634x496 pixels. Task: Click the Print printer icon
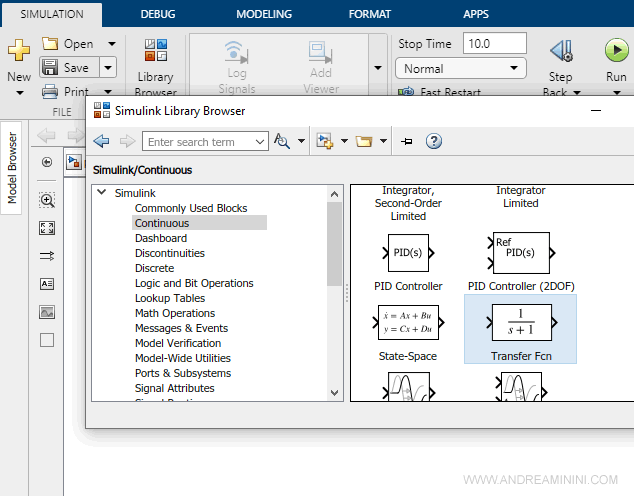(x=50, y=91)
